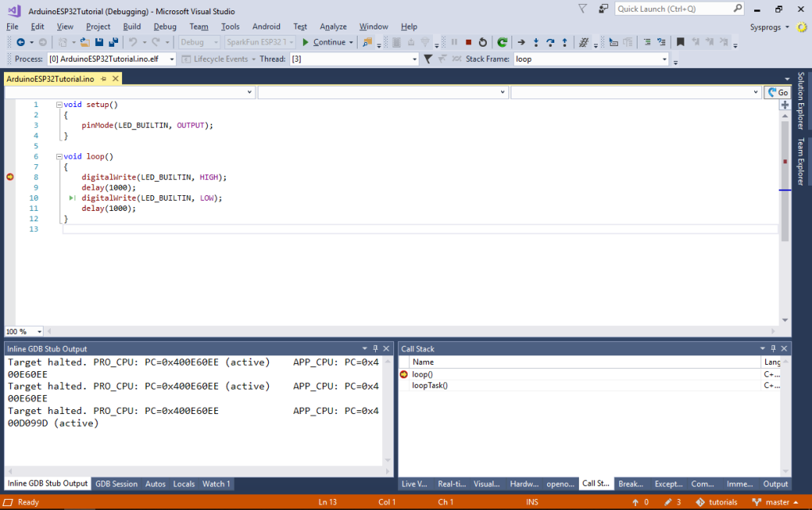This screenshot has width=812, height=510.
Task: Switch to the GDB Session tab
Action: click(117, 484)
